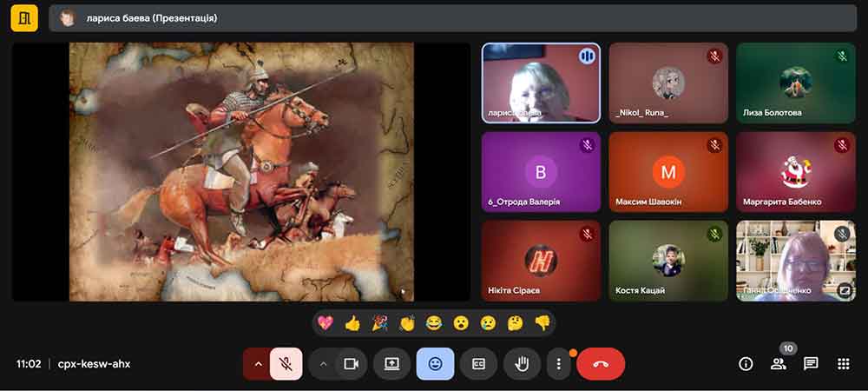Image resolution: width=868 pixels, height=391 pixels.
Task: Send the clapping hands reaction
Action: 407,323
